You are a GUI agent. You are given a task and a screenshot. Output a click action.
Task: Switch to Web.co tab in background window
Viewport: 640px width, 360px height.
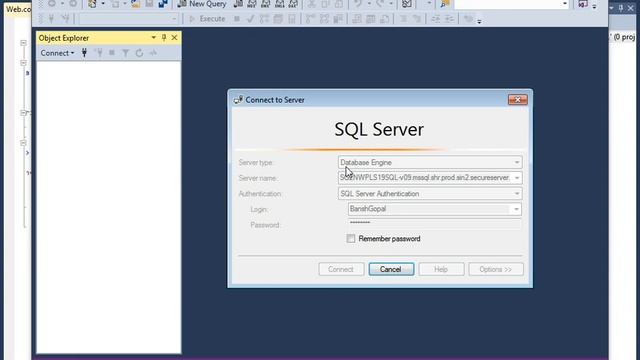18,9
